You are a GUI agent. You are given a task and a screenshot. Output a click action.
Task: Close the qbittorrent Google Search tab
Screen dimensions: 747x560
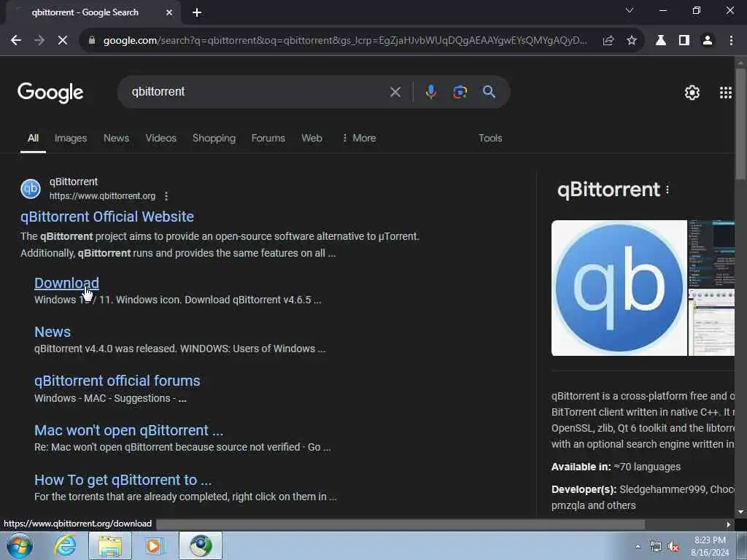pyautogui.click(x=169, y=12)
